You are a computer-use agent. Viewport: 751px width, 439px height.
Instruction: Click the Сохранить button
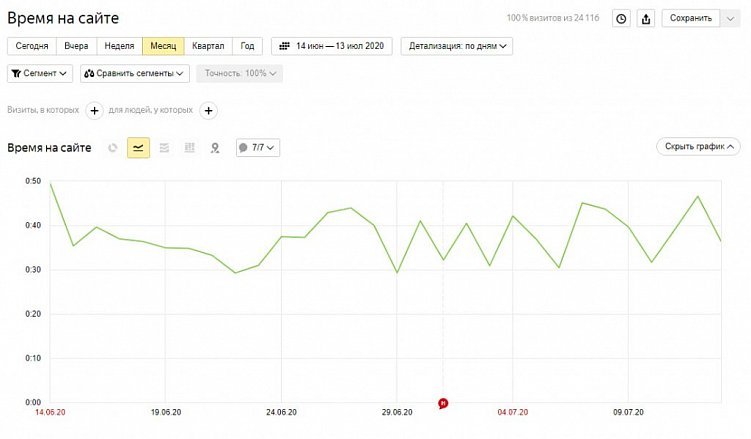[691, 18]
